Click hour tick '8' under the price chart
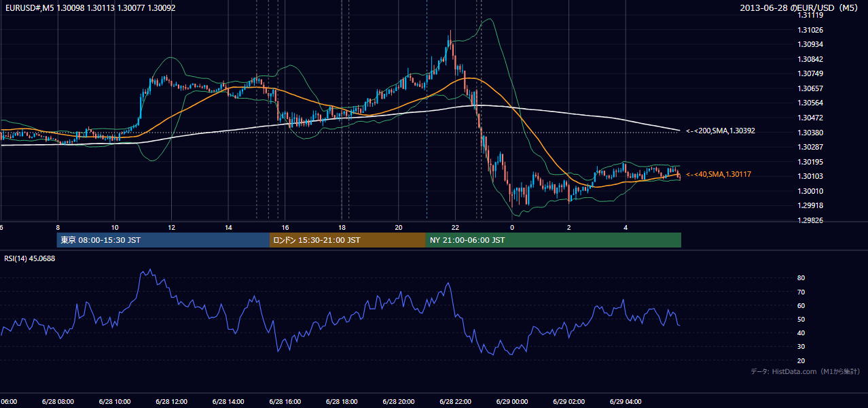Image resolution: width=868 pixels, height=408 pixels. [x=58, y=227]
